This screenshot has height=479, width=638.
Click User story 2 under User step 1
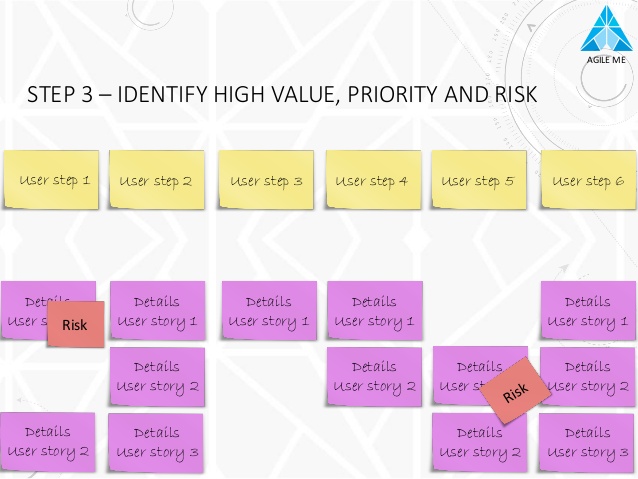[x=47, y=441]
